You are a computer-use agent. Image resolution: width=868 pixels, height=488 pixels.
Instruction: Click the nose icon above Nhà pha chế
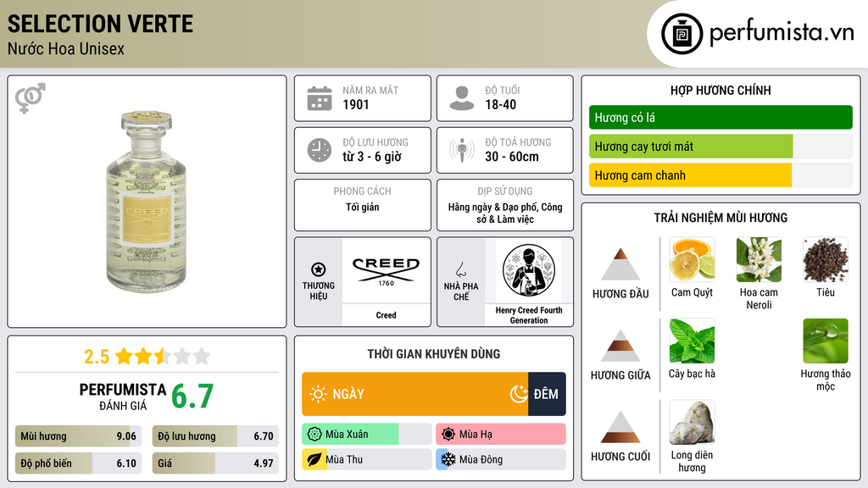pos(460,269)
